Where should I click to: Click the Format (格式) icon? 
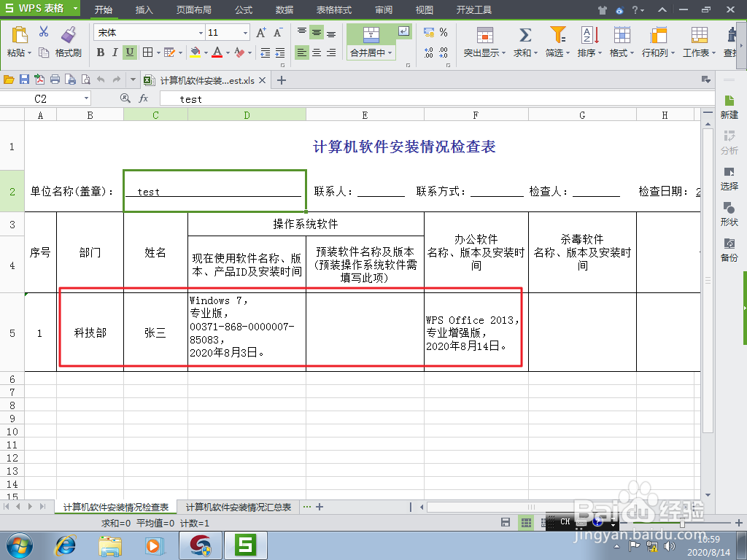click(622, 35)
